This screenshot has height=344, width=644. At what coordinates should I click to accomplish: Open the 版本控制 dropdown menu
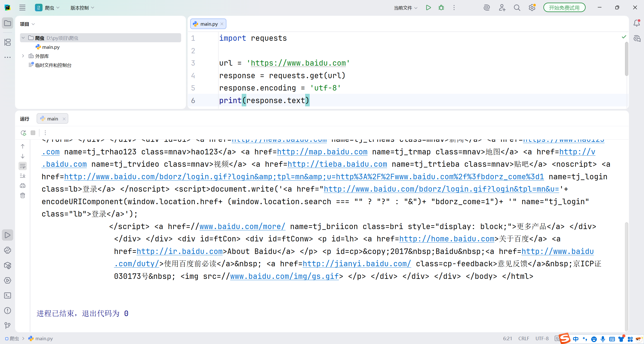coord(82,8)
